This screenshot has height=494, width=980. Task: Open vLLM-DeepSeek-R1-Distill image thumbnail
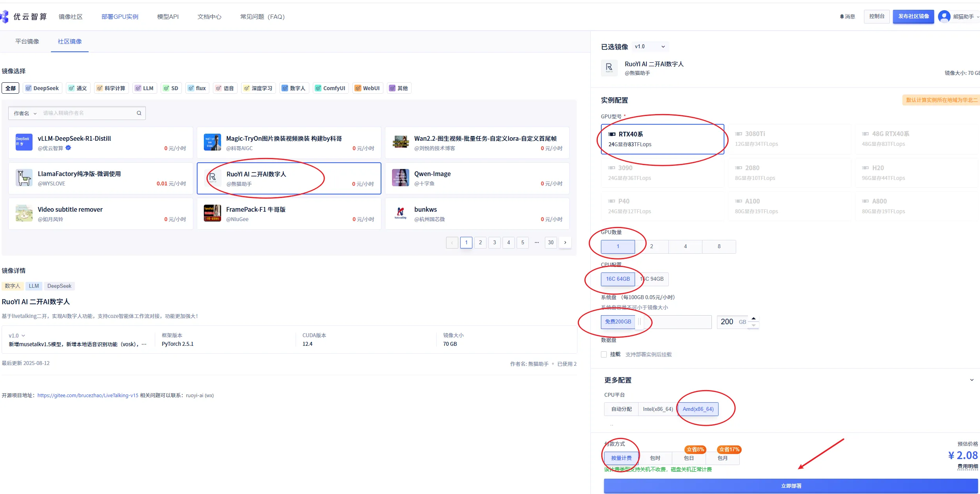(24, 142)
